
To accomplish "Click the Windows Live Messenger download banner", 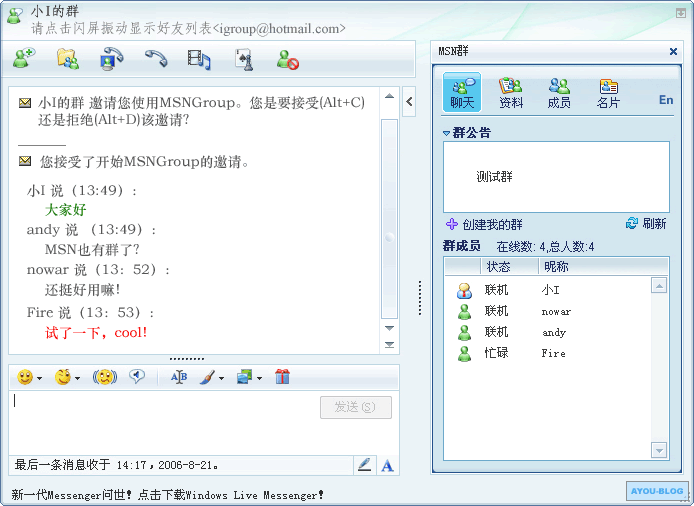I will click(167, 494).
